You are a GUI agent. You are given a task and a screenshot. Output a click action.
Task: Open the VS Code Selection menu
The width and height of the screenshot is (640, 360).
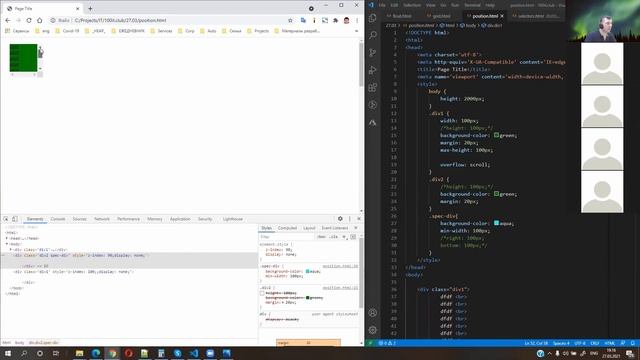(x=412, y=5)
